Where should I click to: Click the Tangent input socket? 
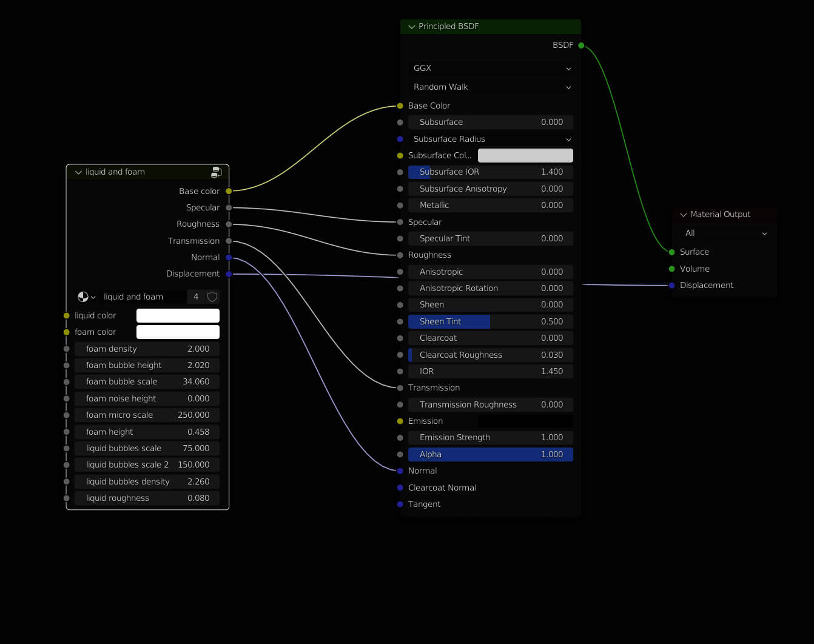(x=400, y=504)
